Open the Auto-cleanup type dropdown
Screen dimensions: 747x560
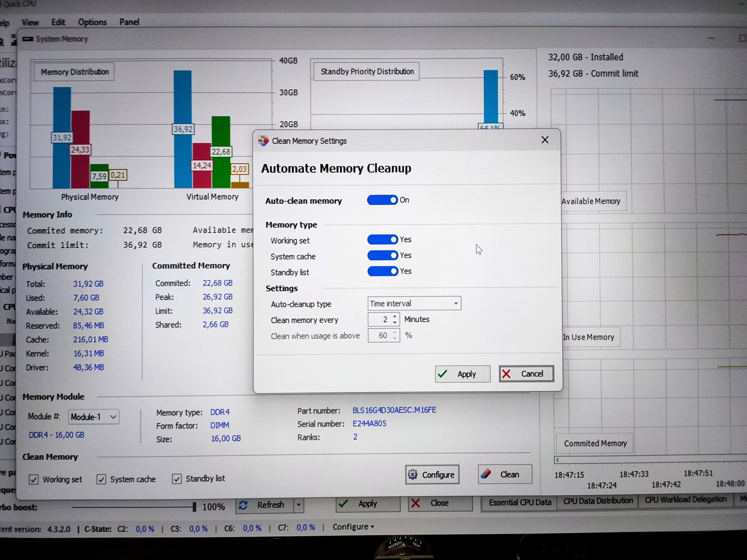414,303
